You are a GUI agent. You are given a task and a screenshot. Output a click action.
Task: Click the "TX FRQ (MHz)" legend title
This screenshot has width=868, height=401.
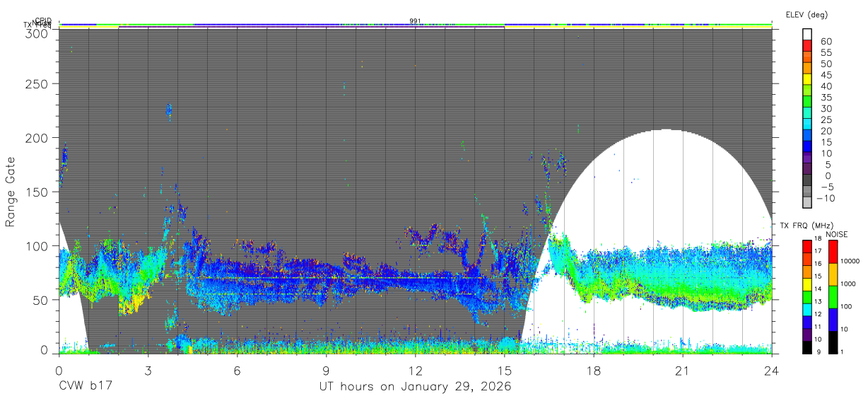point(807,226)
